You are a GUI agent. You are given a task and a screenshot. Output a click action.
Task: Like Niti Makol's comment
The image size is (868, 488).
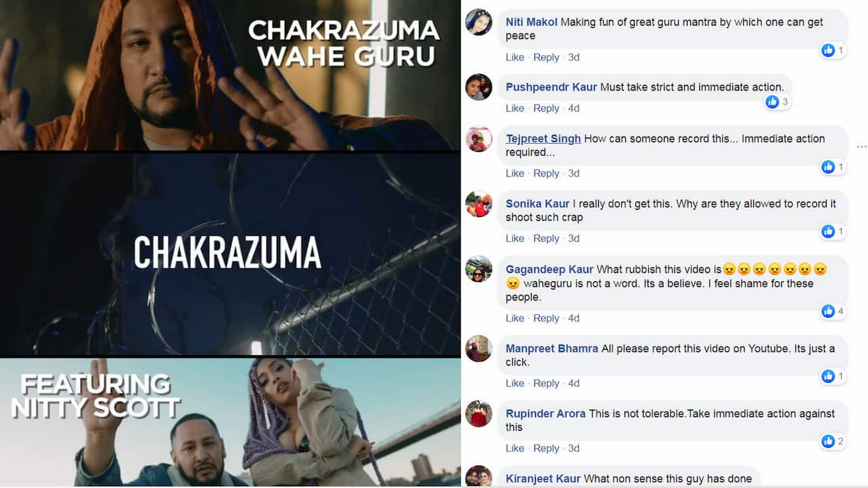click(515, 57)
